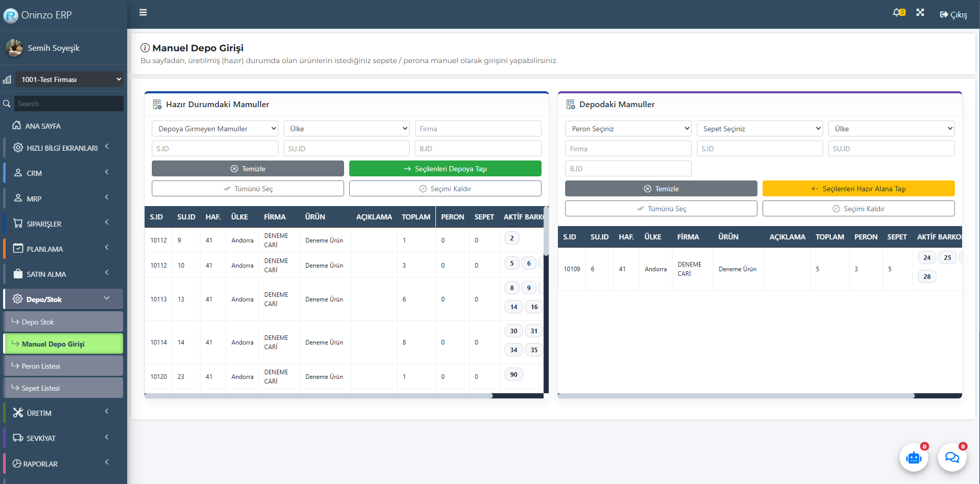Screen dimensions: 980x484
Task: Click the Firma field in Depodaki Mamuller
Action: click(x=628, y=149)
